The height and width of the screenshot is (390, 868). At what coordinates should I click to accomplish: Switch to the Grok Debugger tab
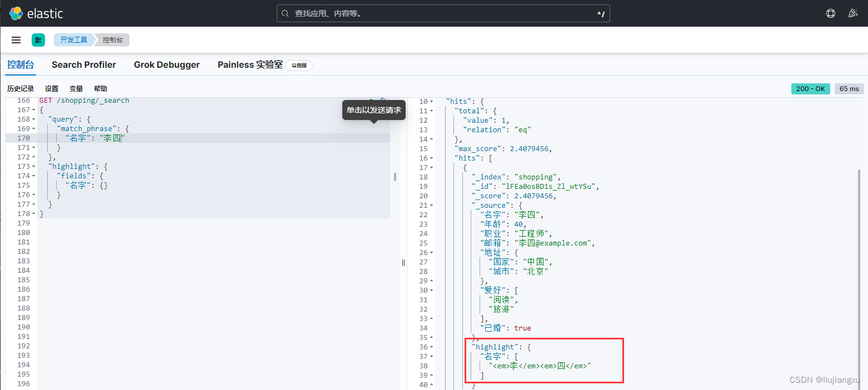point(167,64)
